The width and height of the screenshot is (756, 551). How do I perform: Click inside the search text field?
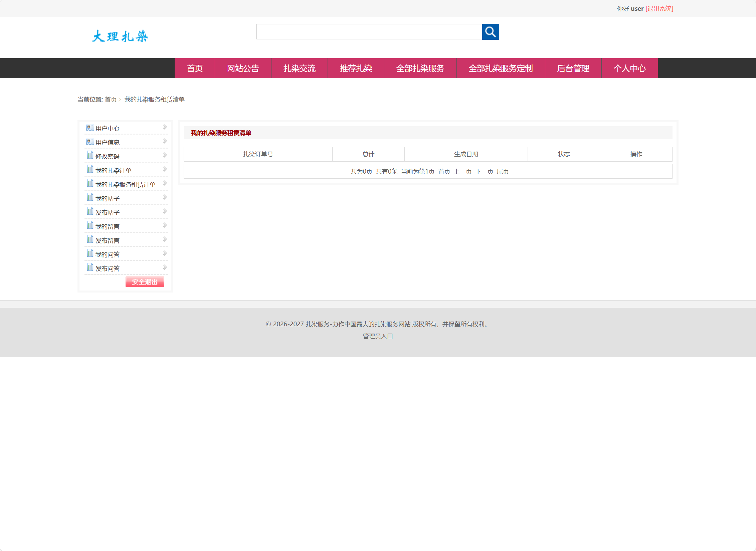(369, 32)
